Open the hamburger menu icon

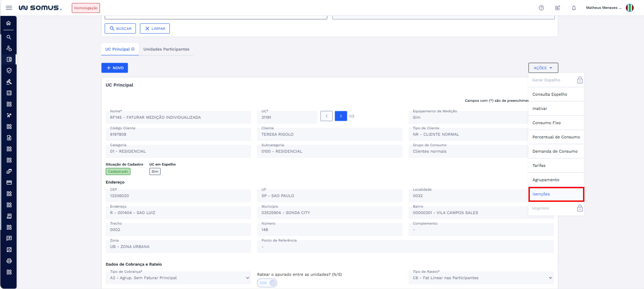click(x=9, y=8)
